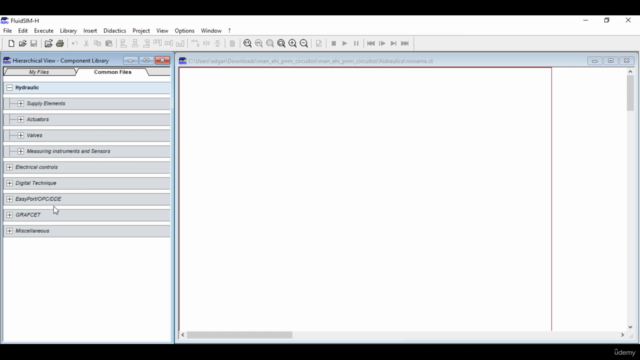Screen dimensions: 640x360
Task: Open the Library menu
Action: (68, 31)
